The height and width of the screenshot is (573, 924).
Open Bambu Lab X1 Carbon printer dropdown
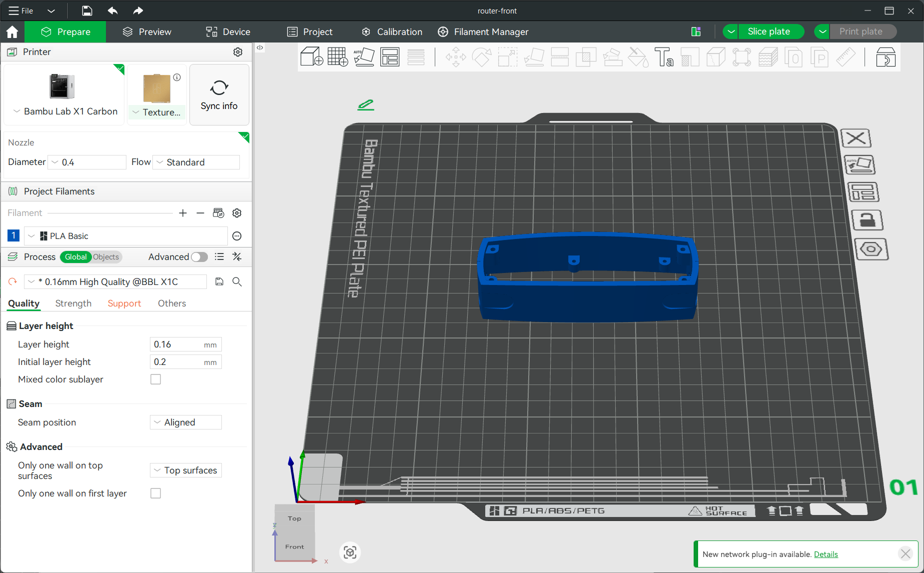point(65,111)
